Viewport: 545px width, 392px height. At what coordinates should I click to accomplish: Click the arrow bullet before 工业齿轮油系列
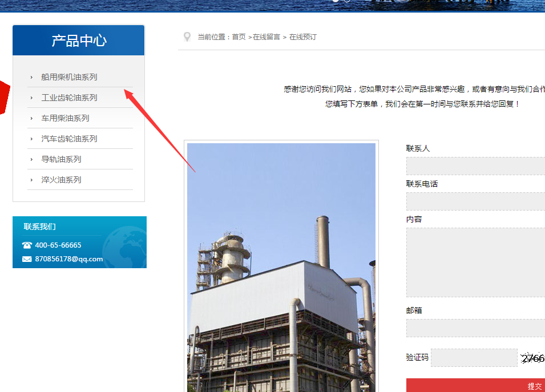tap(31, 98)
